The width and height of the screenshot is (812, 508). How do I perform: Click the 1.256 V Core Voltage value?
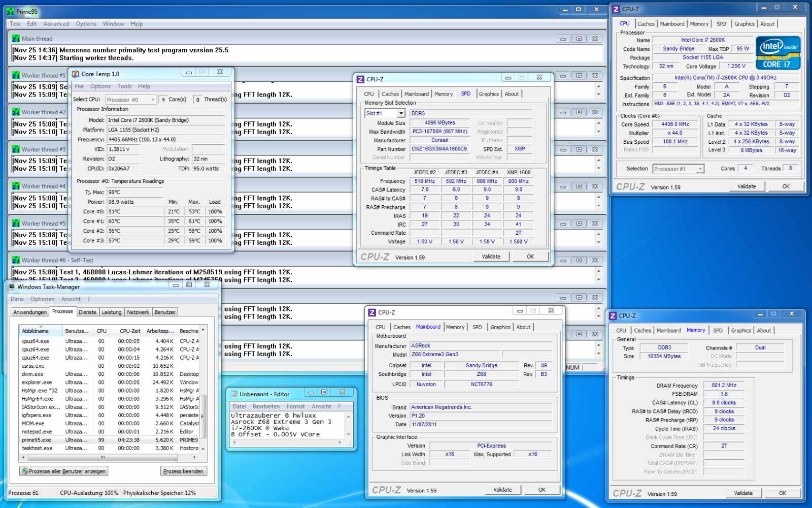736,67
